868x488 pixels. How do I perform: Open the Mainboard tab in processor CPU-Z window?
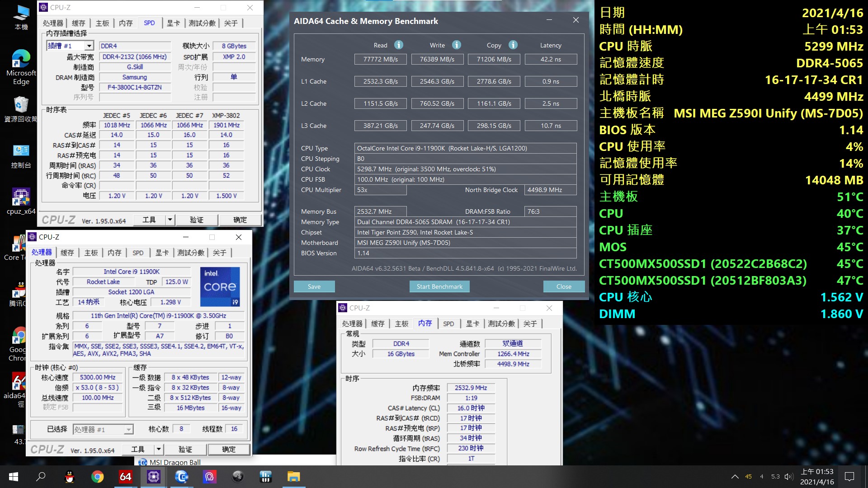[91, 253]
